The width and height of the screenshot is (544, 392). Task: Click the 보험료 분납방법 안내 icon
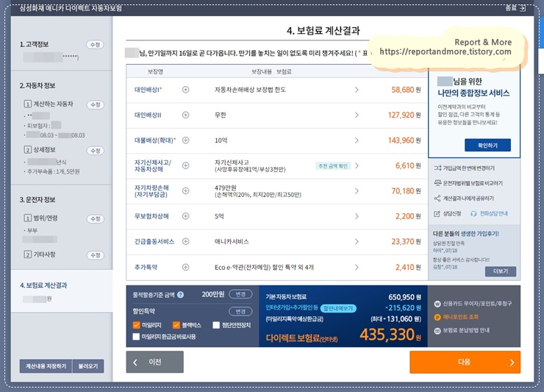[437, 330]
